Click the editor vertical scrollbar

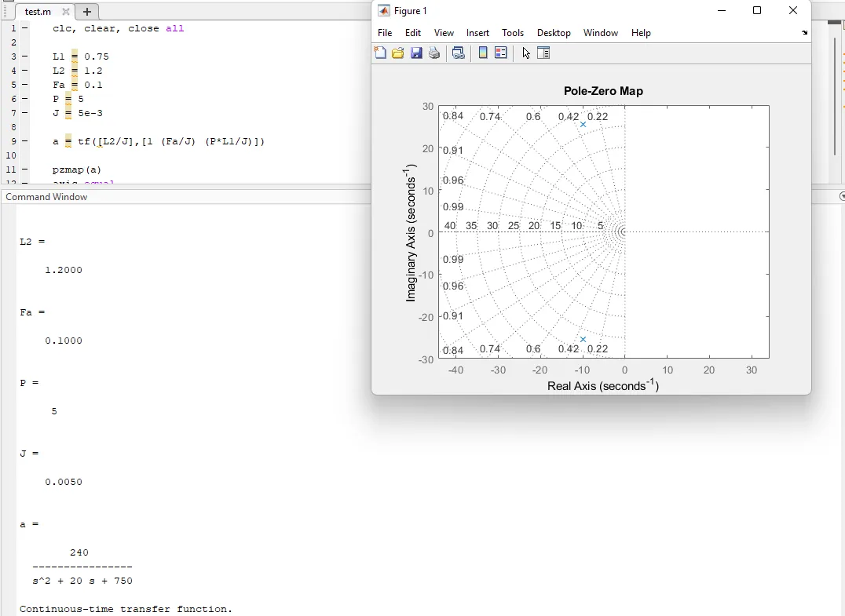coord(835,94)
